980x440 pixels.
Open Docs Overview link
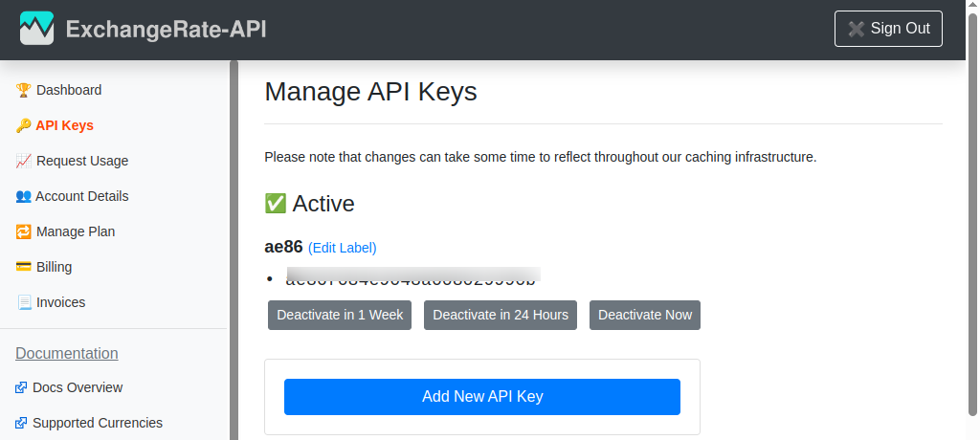tap(78, 387)
